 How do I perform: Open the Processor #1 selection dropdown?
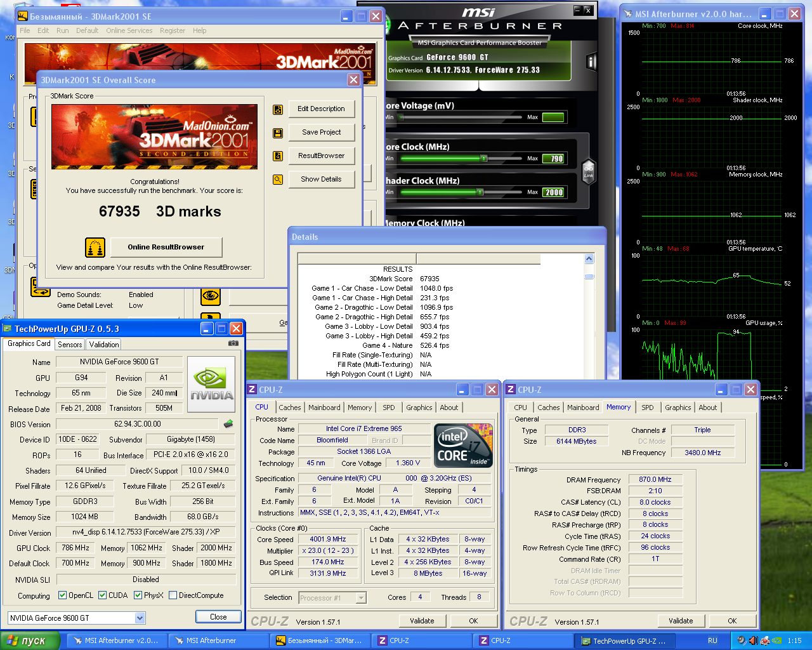click(361, 597)
